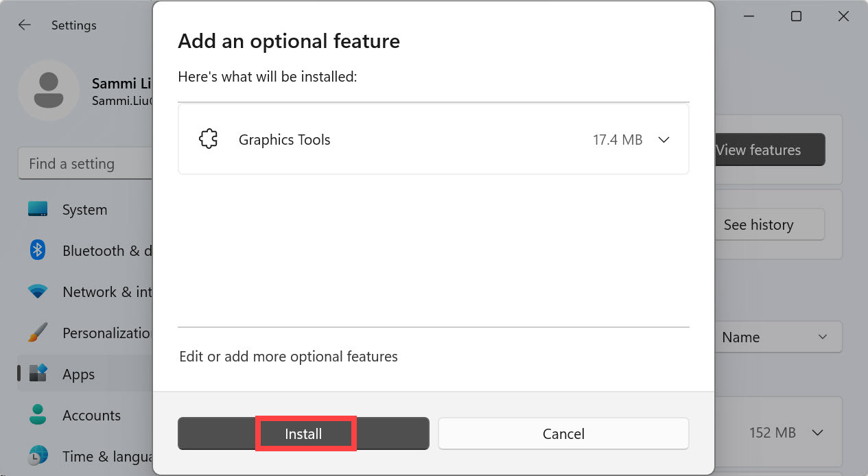The width and height of the screenshot is (868, 476).
Task: Open Edit or add more optional features
Action: coord(288,357)
